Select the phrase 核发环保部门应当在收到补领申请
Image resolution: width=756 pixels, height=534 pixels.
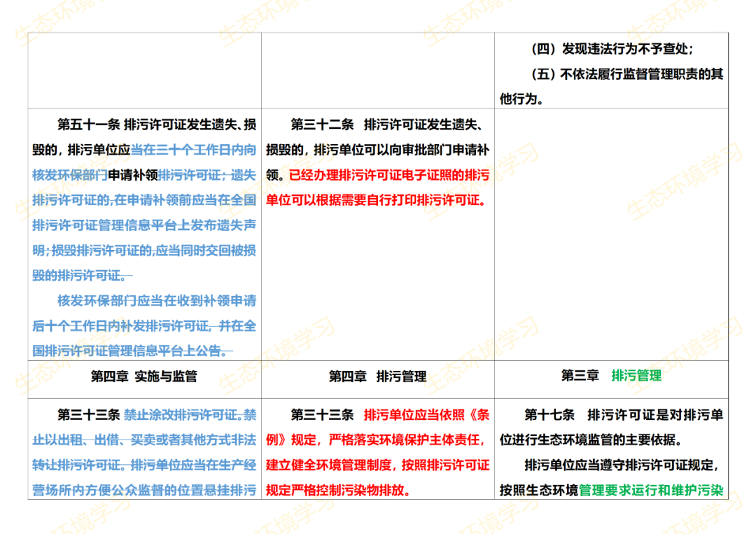(x=157, y=302)
